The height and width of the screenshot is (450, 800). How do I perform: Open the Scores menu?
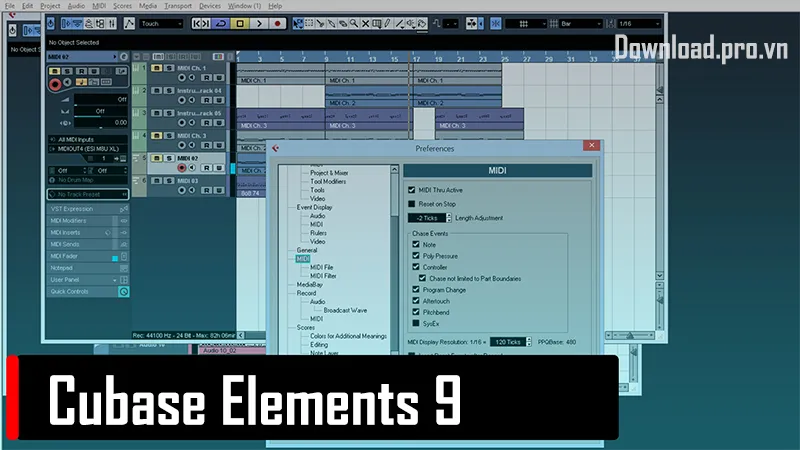click(122, 6)
